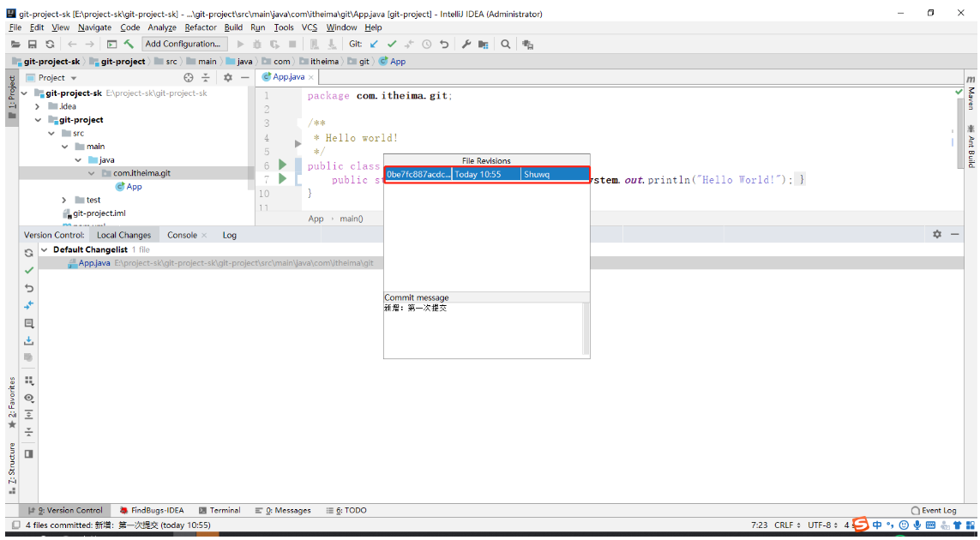Click Expand All icon in Version Control panel
This screenshot has width=980, height=540.
(29, 415)
